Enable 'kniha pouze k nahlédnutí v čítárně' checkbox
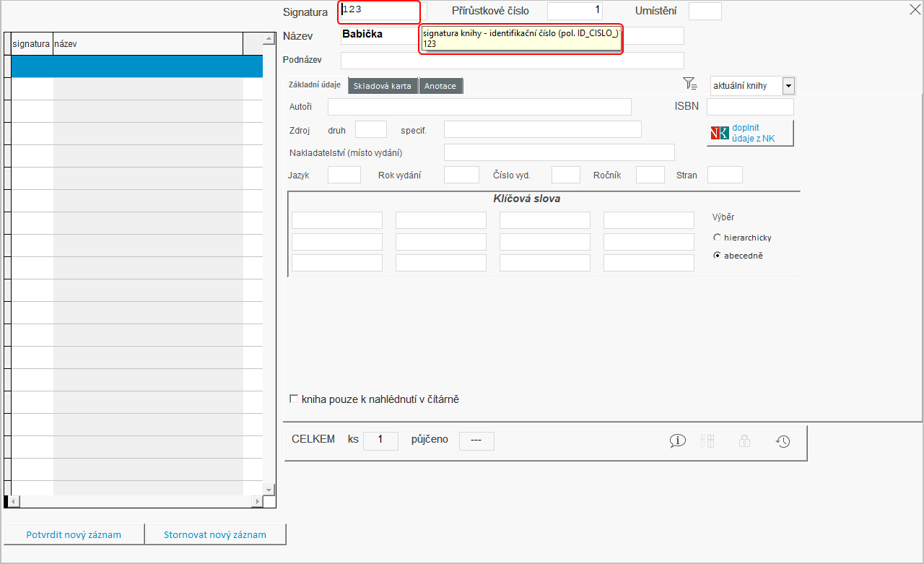 pos(294,399)
